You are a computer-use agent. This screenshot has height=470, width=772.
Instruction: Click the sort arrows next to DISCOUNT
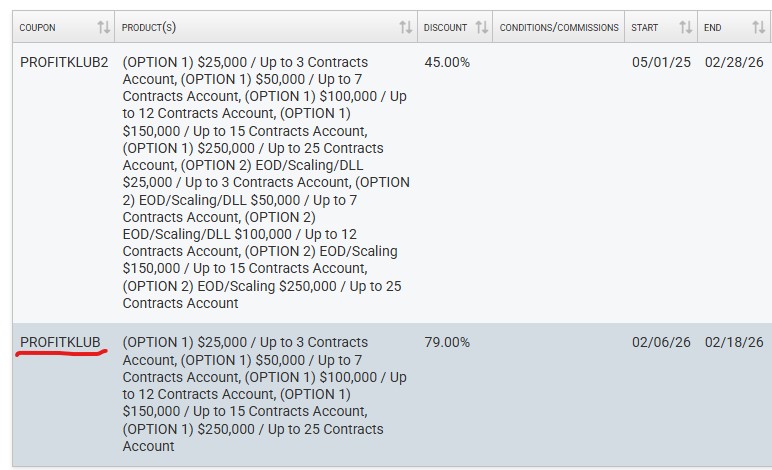point(482,28)
